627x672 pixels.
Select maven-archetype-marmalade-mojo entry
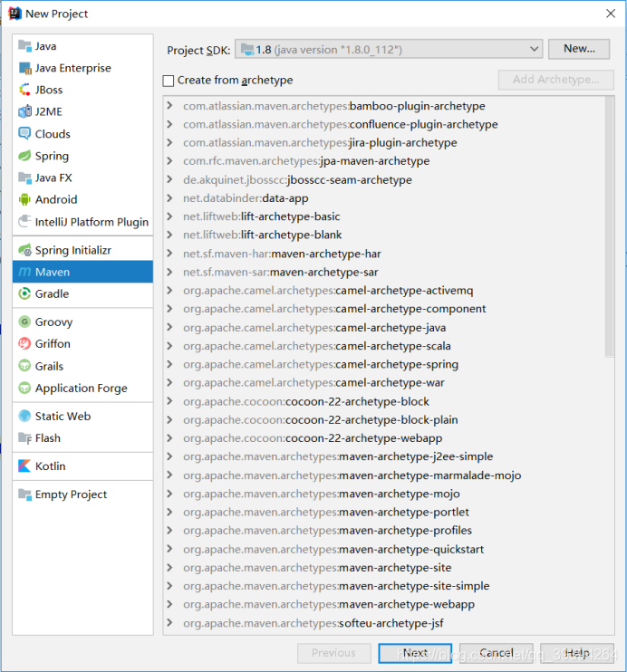click(x=352, y=475)
